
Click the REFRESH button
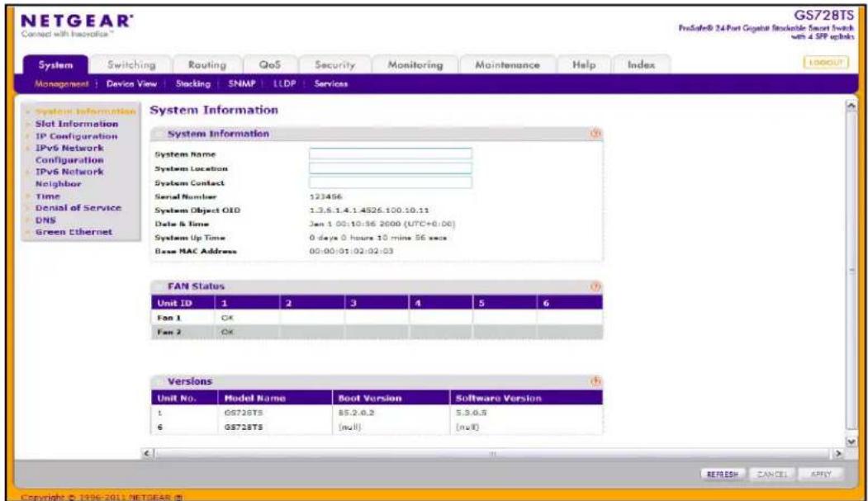click(723, 475)
